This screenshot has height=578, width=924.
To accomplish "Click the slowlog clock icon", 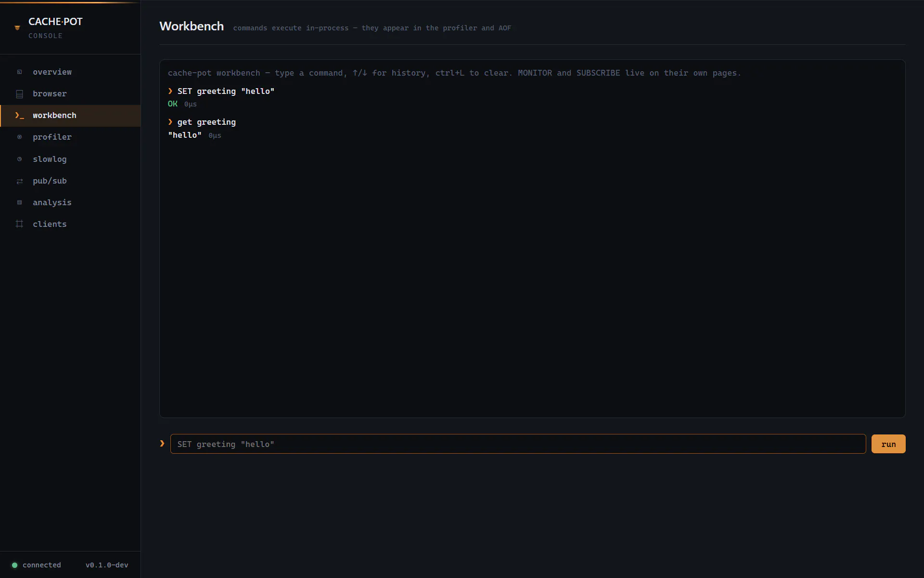I will 19,159.
